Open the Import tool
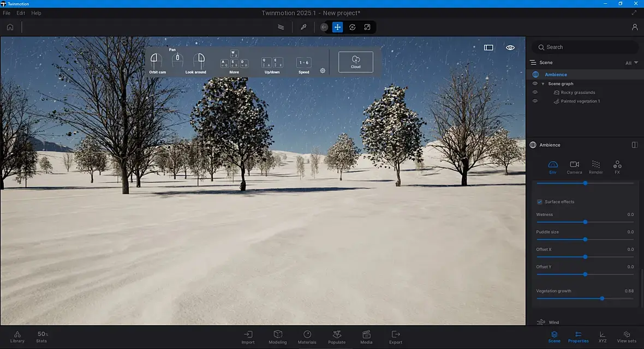Screen dimensions: 644x349 (x=248, y=337)
